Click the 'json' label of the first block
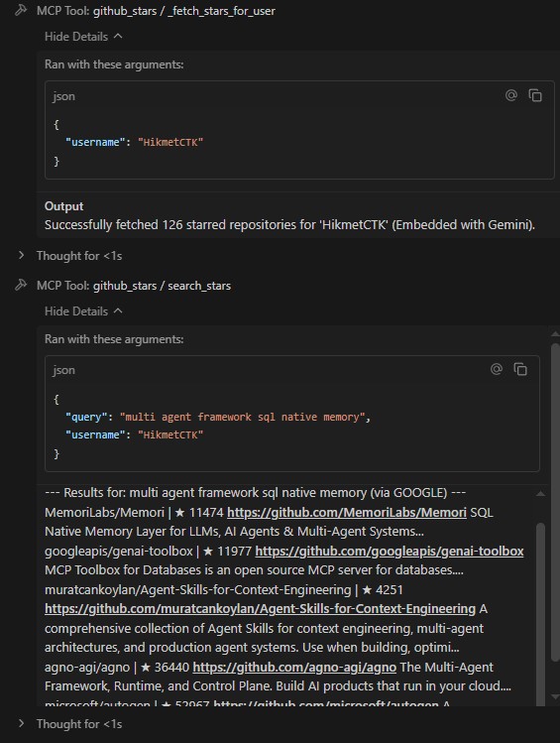 click(x=63, y=96)
